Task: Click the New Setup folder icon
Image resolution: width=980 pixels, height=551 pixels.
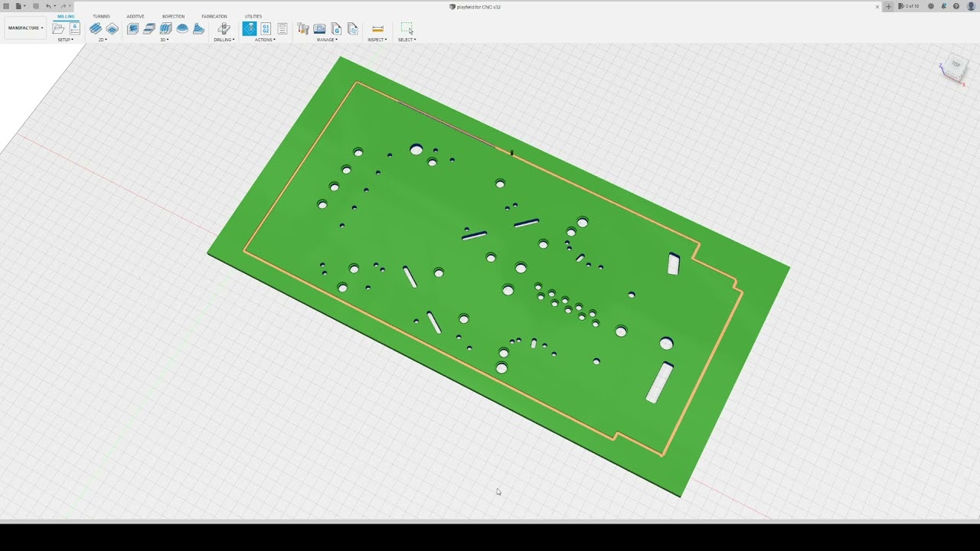Action: [58, 29]
